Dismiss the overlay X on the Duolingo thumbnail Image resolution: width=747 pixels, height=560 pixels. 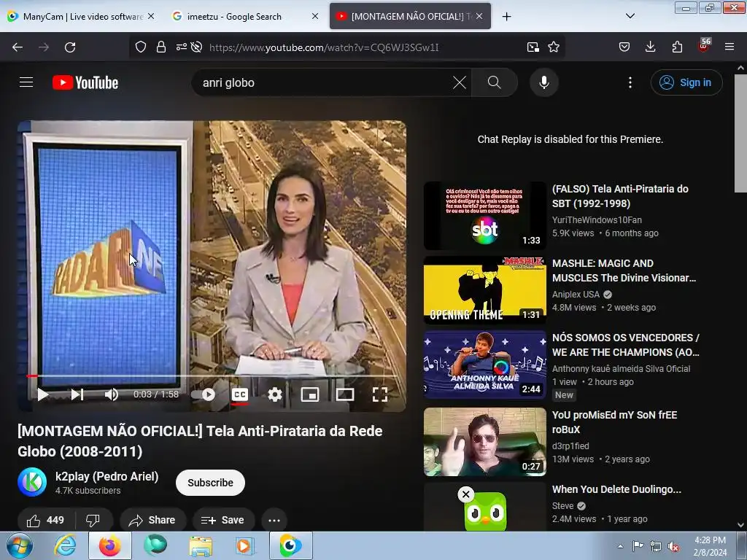click(x=466, y=494)
